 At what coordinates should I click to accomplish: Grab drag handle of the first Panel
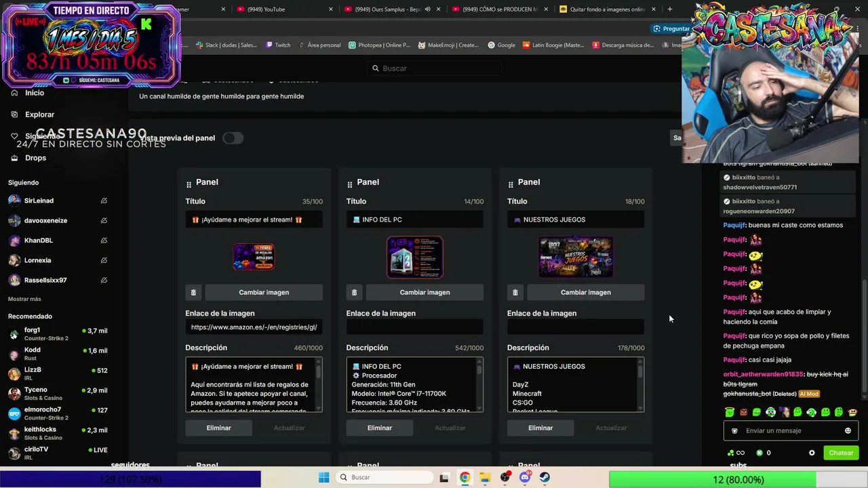[x=189, y=184]
